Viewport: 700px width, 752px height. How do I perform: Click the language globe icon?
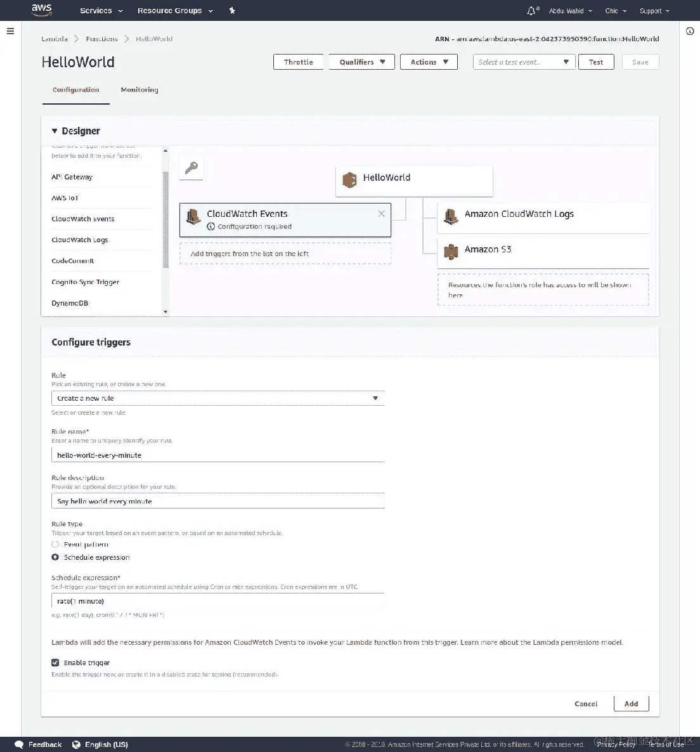(76, 744)
